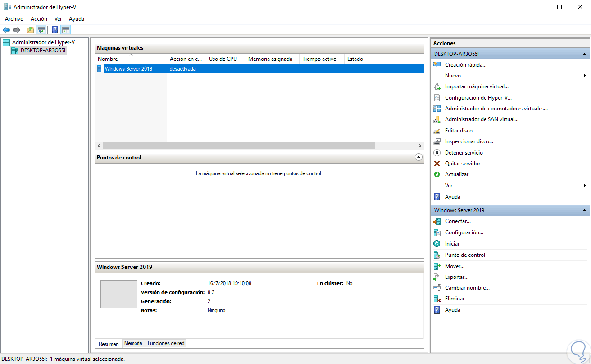Expand the Ver submenu in Actions pane
591x364 pixels.
tap(585, 186)
